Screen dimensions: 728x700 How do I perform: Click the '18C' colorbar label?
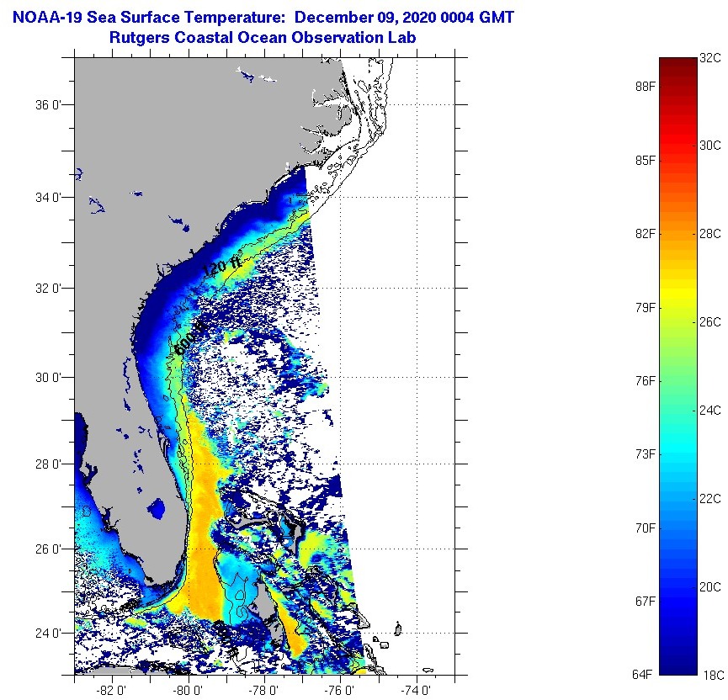[x=713, y=675]
